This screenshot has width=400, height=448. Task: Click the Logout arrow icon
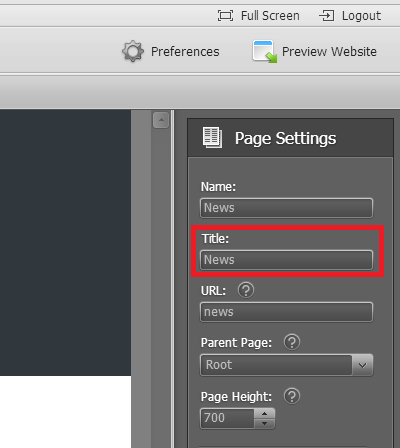[327, 16]
